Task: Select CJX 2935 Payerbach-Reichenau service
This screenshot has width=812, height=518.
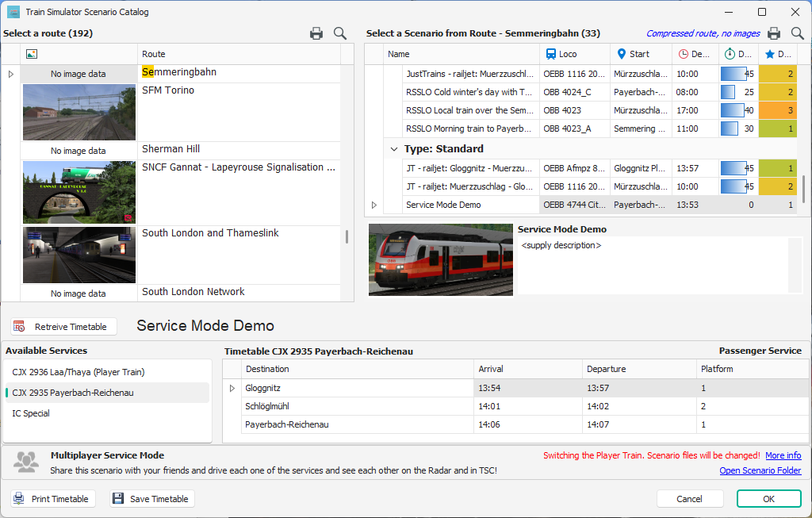Action: point(107,393)
